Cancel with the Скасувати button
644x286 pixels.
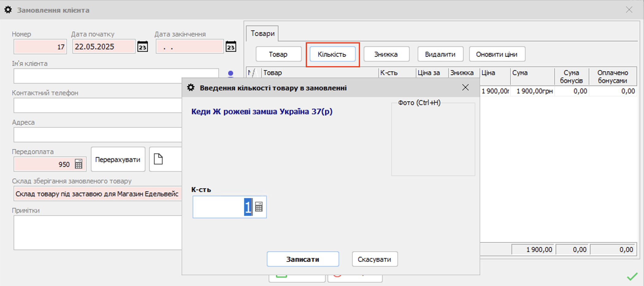click(374, 259)
